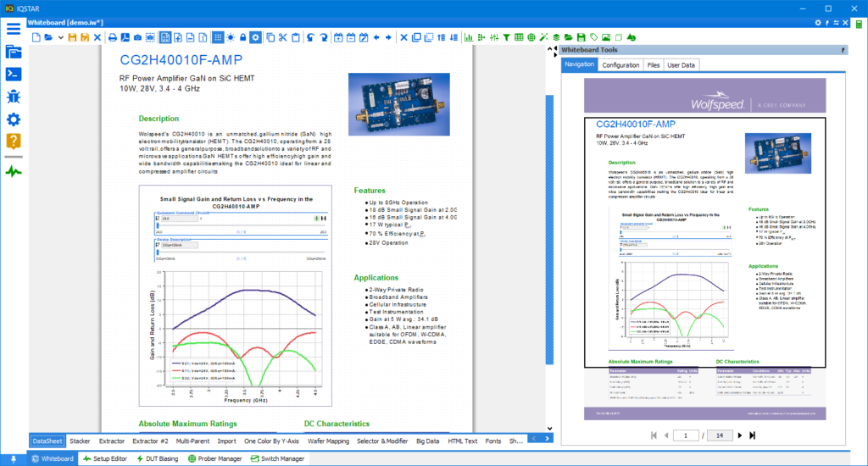Open the Switch Manager bottom tab
Image resolution: width=868 pixels, height=466 pixels.
pos(277,459)
